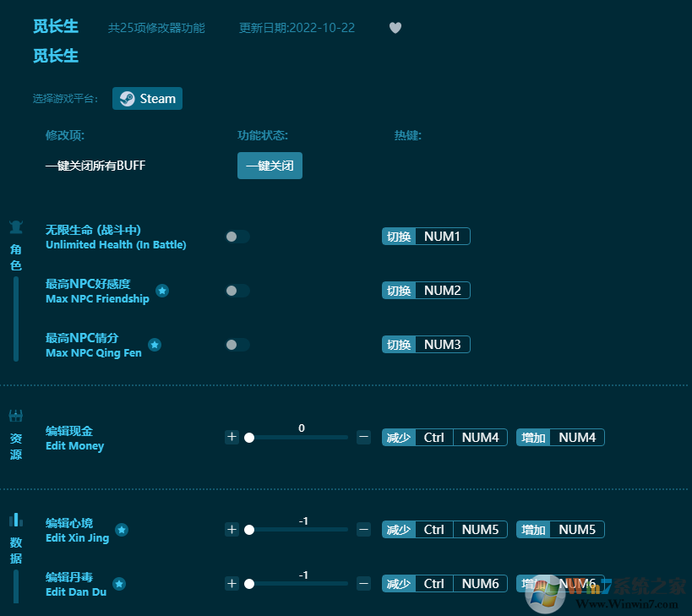This screenshot has height=616, width=692.
Task: Click the 一键关闭 close all BUFF button
Action: coord(270,166)
